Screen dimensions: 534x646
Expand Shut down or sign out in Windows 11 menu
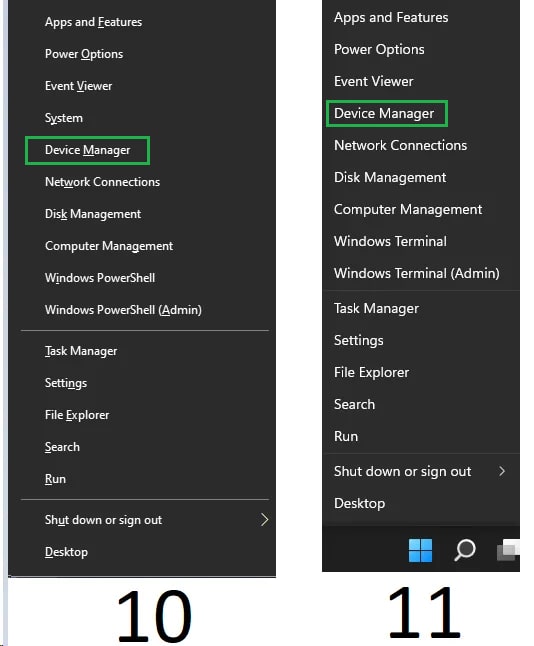click(x=421, y=471)
